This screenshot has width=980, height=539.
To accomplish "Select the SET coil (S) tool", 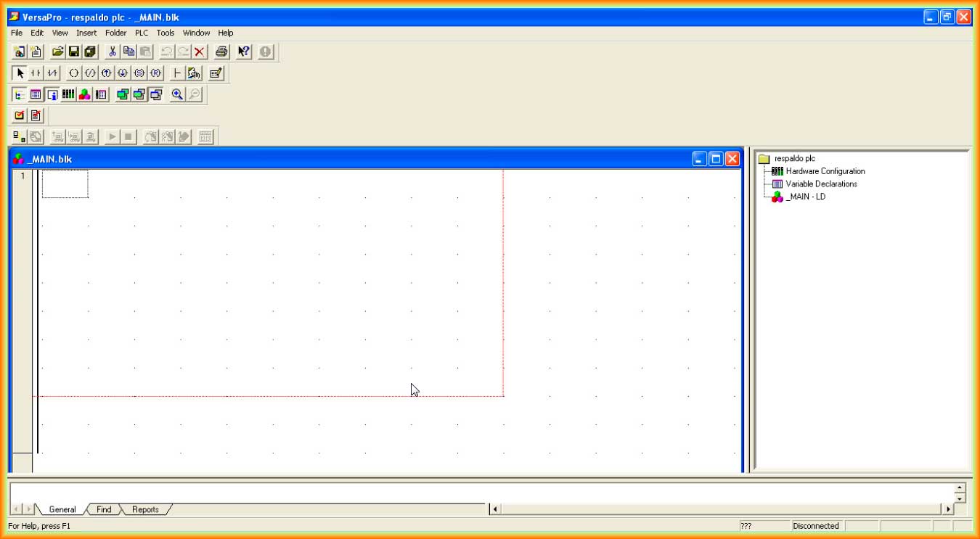I will pos(139,73).
